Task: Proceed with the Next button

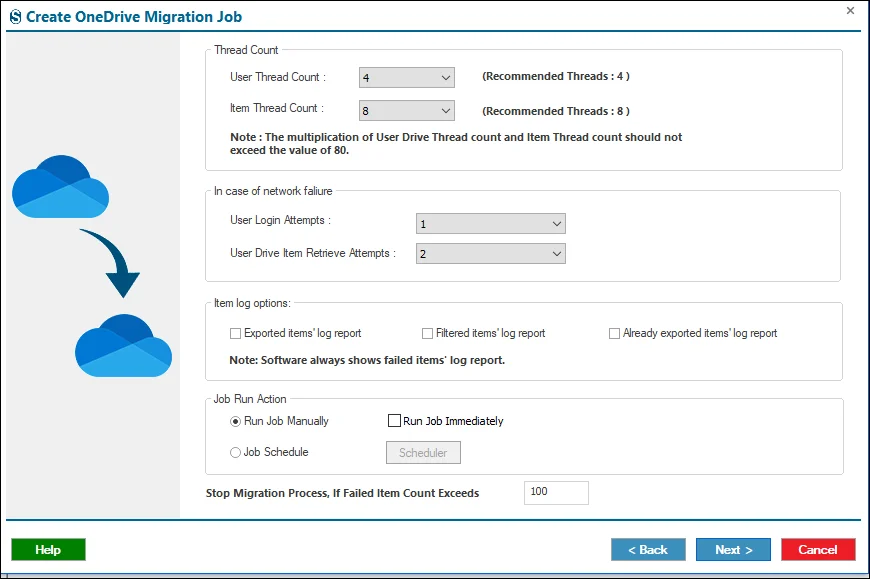Action: (733, 550)
